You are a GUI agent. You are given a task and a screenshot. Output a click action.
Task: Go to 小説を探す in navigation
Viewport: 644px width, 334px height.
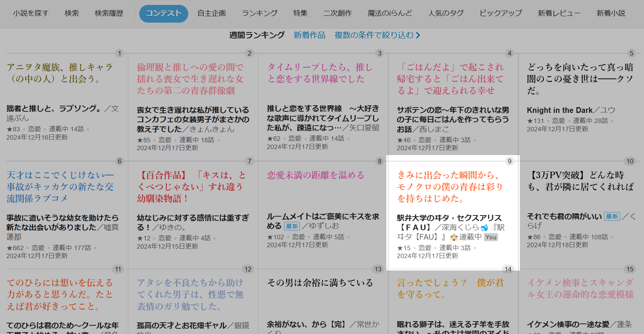coord(31,13)
